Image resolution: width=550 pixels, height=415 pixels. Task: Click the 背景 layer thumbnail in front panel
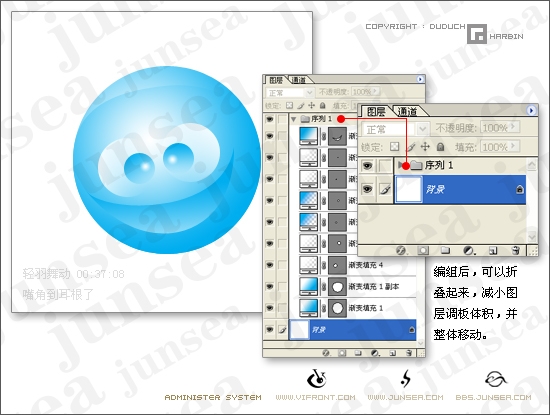coord(409,189)
